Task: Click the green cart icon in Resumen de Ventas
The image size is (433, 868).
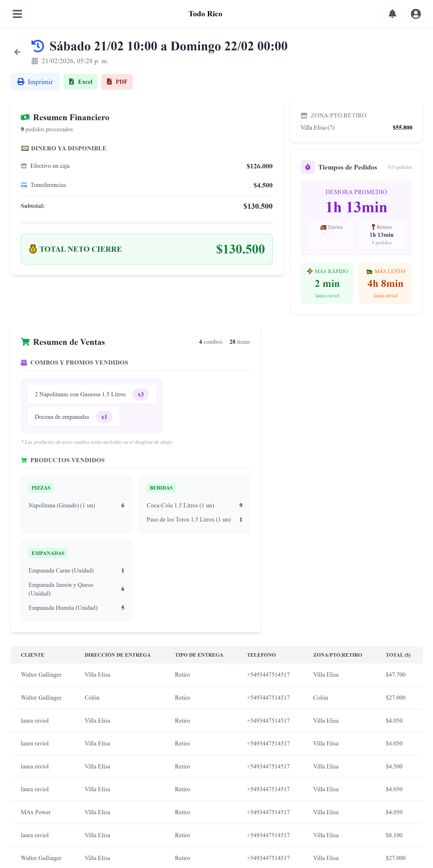Action: coord(25,342)
